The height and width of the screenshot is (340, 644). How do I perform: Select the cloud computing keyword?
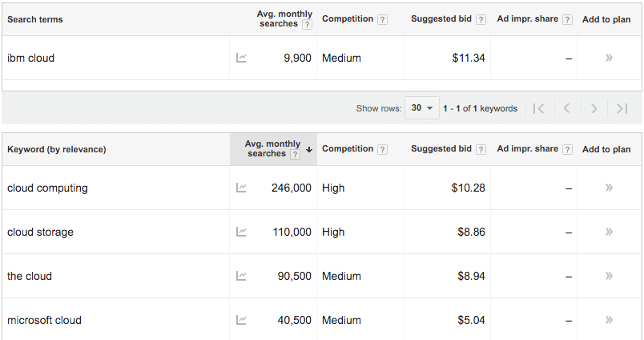(x=47, y=188)
